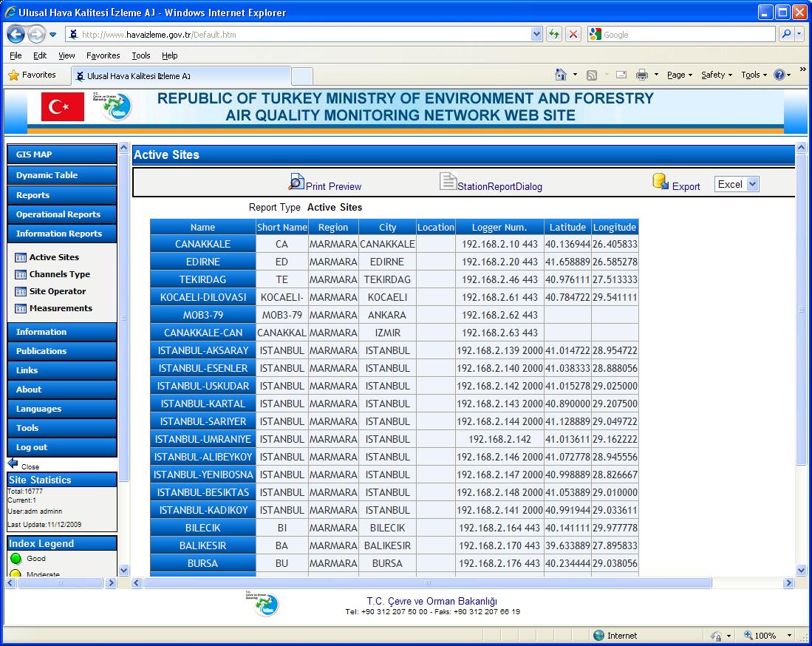Click the green Good index legend dot
812x646 pixels.
point(16,558)
